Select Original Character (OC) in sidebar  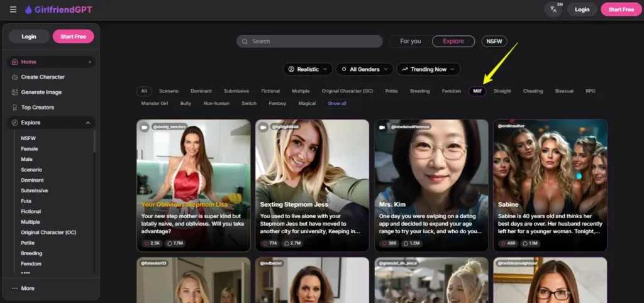48,233
